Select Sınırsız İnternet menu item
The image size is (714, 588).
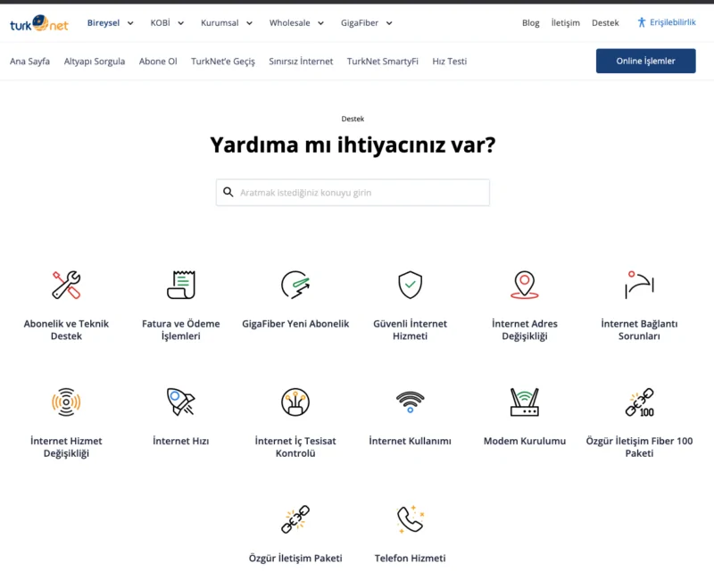(x=301, y=61)
